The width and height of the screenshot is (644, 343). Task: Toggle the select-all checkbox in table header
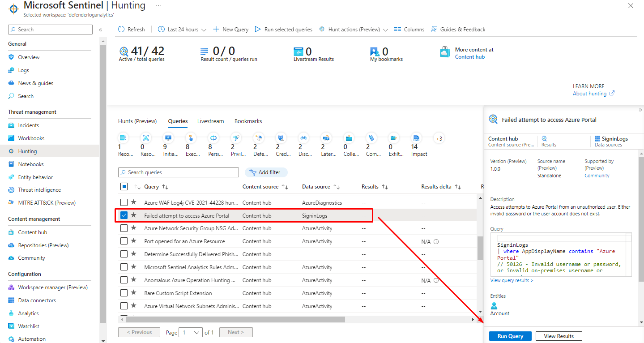124,187
